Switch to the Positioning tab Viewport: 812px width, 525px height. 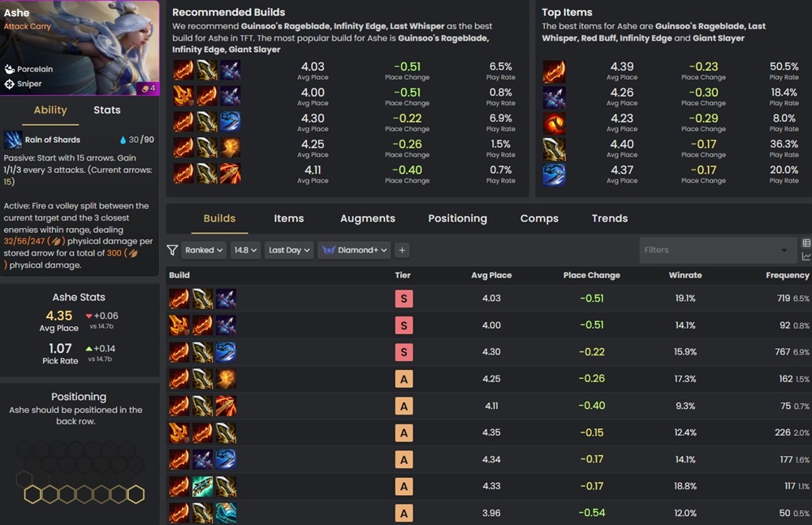tap(457, 218)
